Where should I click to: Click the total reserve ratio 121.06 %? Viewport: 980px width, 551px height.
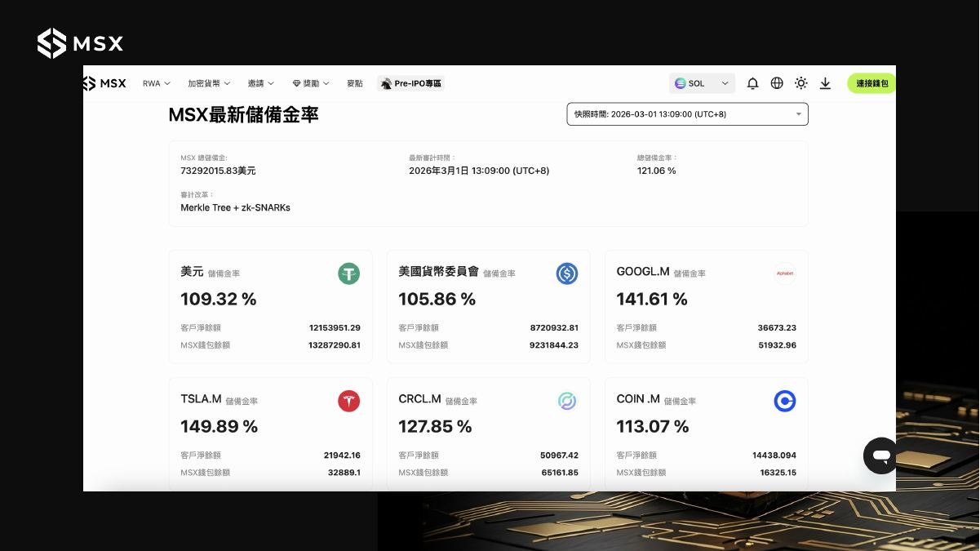656,171
